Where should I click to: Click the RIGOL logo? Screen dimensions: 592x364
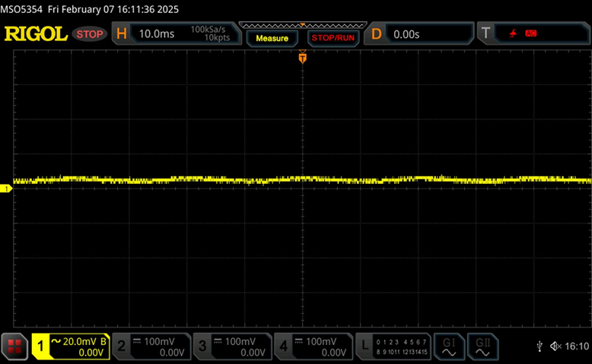35,34
